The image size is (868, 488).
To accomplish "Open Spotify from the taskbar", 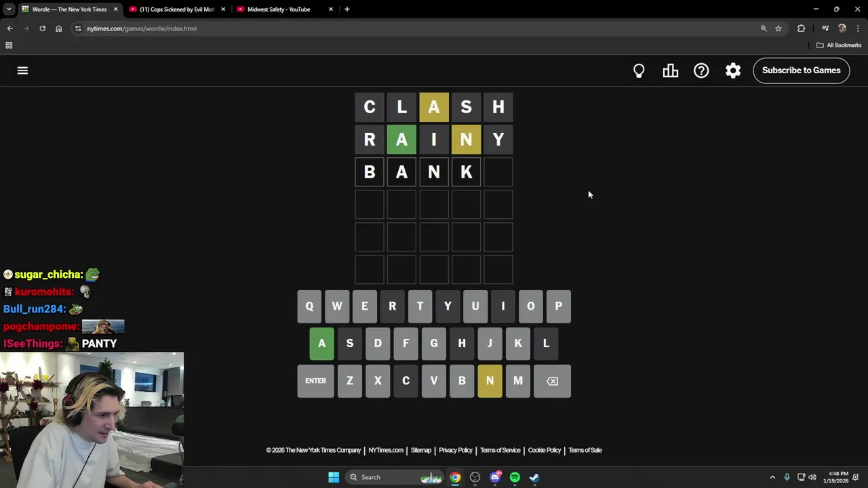I will click(x=515, y=477).
